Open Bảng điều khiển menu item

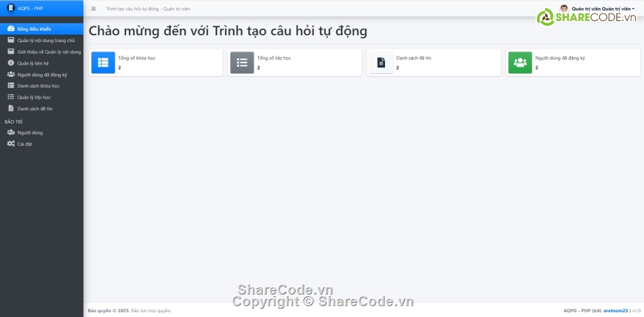click(41, 29)
